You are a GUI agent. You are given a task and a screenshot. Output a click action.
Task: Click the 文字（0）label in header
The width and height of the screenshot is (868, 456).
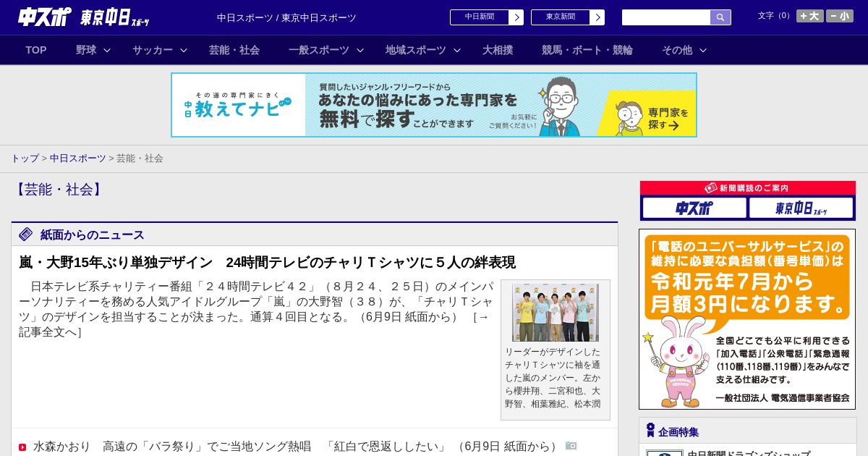[775, 16]
